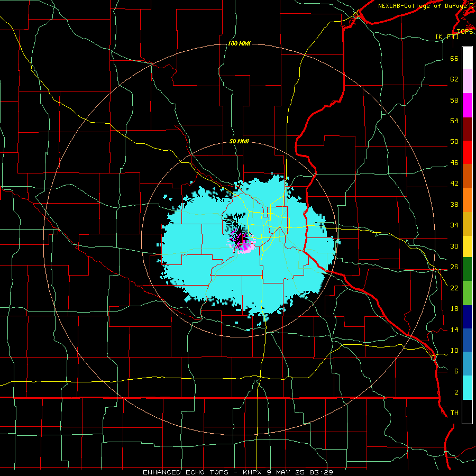The height and width of the screenshot is (476, 476).
Task: Click the dark green swatch in the legend
Action: pos(467,269)
